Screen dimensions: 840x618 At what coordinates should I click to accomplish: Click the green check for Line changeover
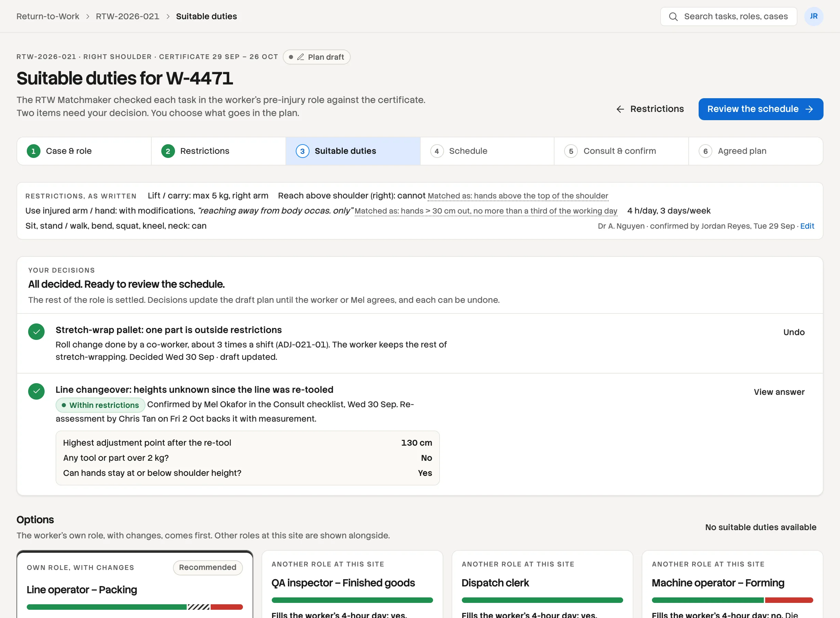tap(36, 391)
